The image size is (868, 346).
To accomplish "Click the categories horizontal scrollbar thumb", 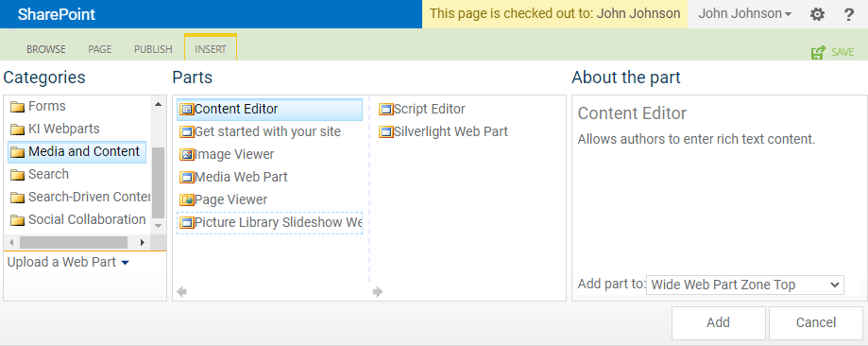I will click(74, 242).
